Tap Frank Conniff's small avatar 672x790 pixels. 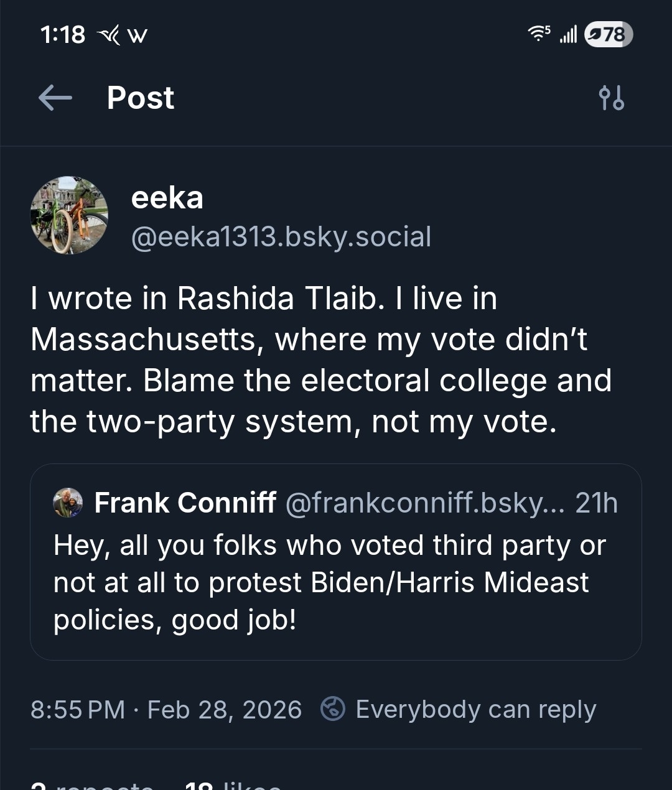tap(68, 503)
